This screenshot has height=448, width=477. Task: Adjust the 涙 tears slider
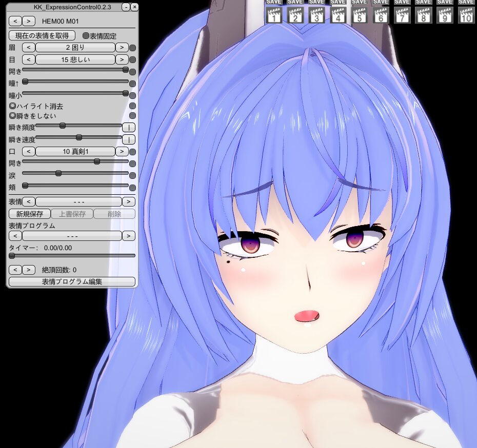click(x=75, y=173)
